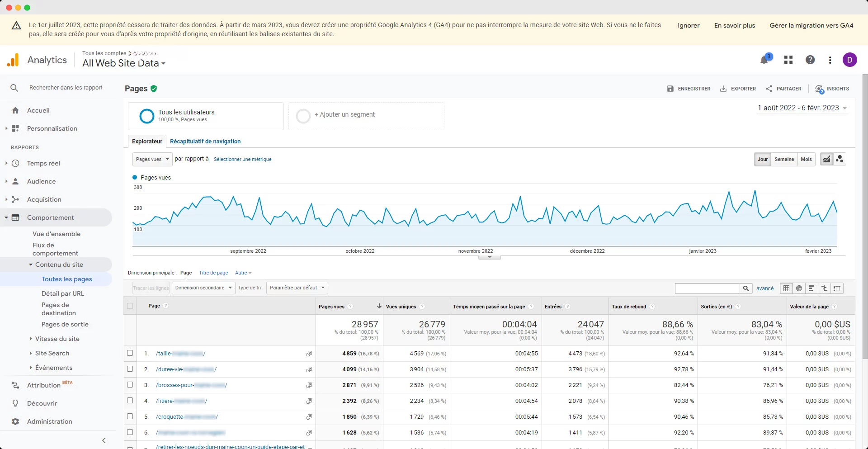The height and width of the screenshot is (449, 868).
Task: Check the box for row 3 /brosses-pour-
Action: 130,385
